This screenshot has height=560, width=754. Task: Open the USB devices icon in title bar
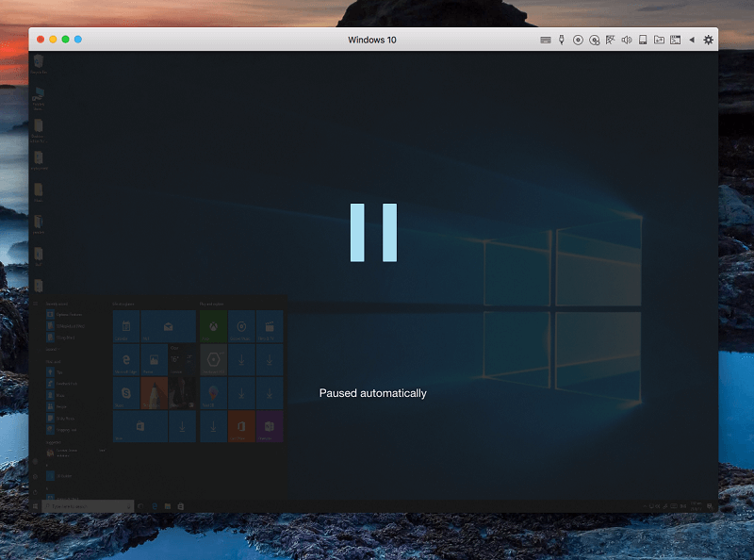[x=561, y=40]
